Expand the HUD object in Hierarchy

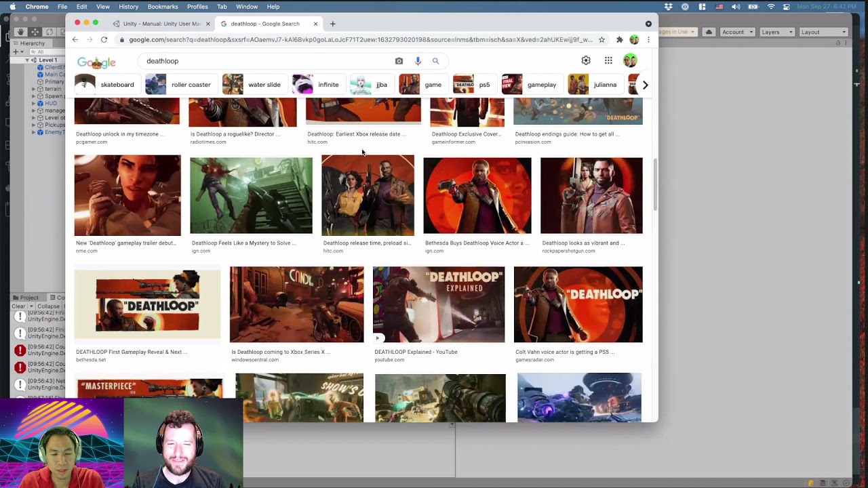click(33, 103)
